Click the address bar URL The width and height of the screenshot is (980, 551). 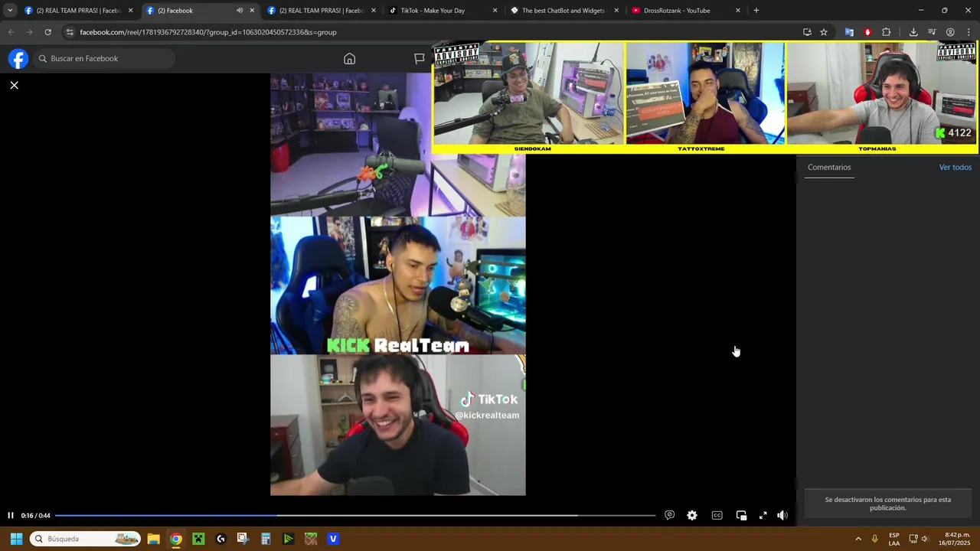[x=208, y=32]
